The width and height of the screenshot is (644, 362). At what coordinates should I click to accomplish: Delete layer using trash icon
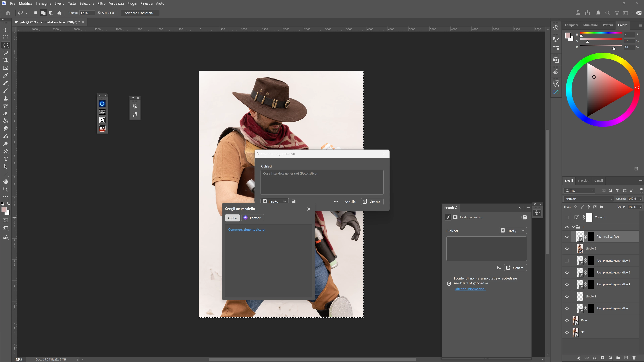[x=634, y=358]
